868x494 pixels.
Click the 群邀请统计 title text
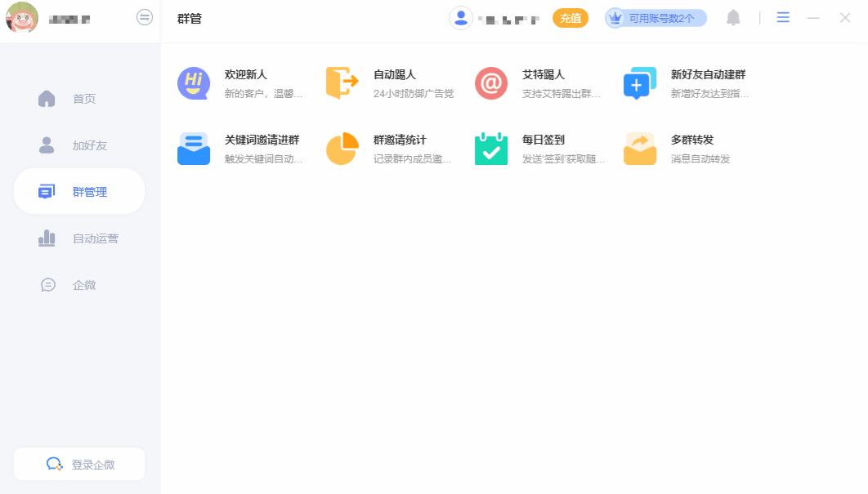(x=400, y=140)
